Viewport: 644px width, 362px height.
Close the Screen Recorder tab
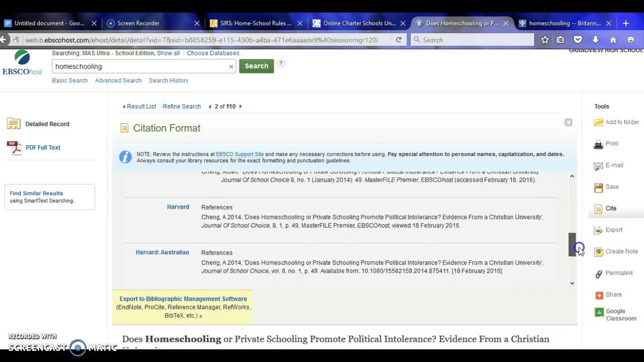tap(197, 23)
